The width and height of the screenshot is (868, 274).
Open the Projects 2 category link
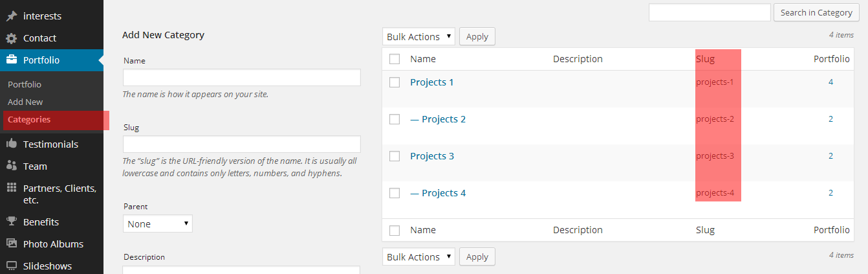(443, 119)
